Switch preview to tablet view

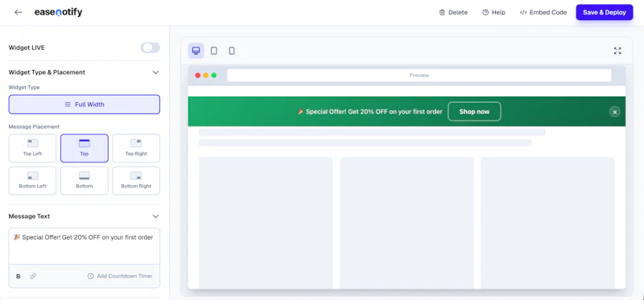214,51
